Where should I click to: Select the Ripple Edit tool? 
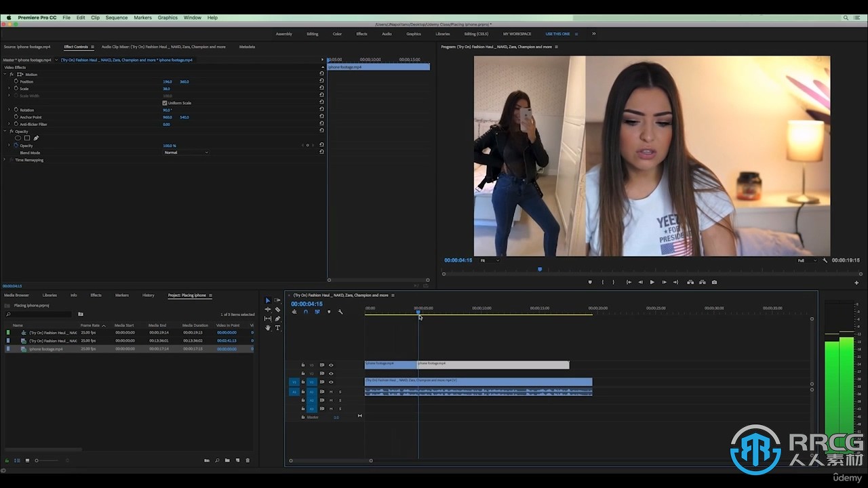(267, 310)
